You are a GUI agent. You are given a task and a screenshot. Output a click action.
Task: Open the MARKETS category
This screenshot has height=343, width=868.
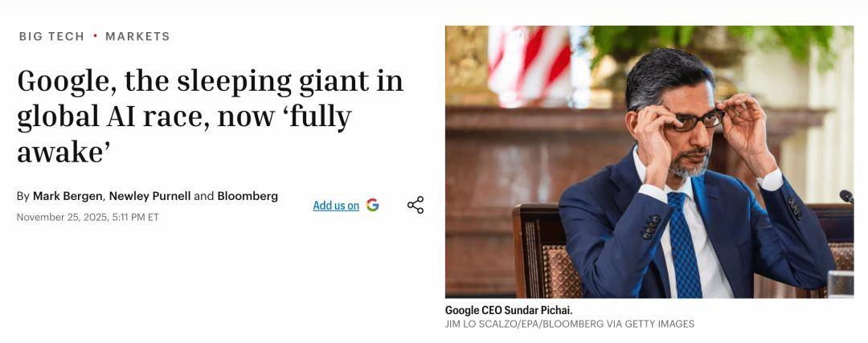(137, 36)
